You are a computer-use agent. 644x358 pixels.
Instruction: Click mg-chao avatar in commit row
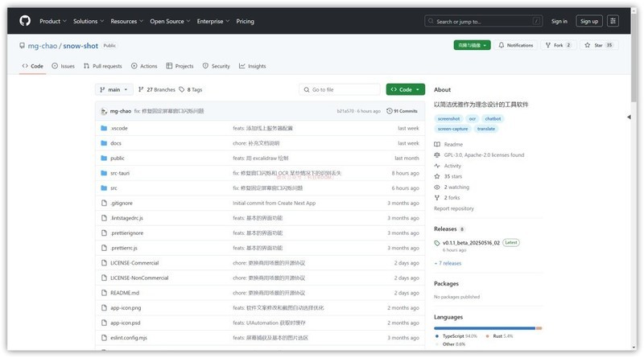coord(104,111)
